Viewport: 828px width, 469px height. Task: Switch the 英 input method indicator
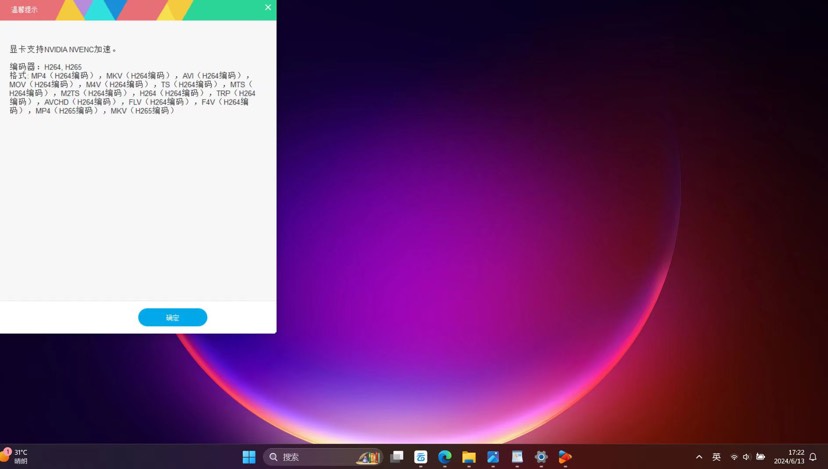[x=716, y=457]
